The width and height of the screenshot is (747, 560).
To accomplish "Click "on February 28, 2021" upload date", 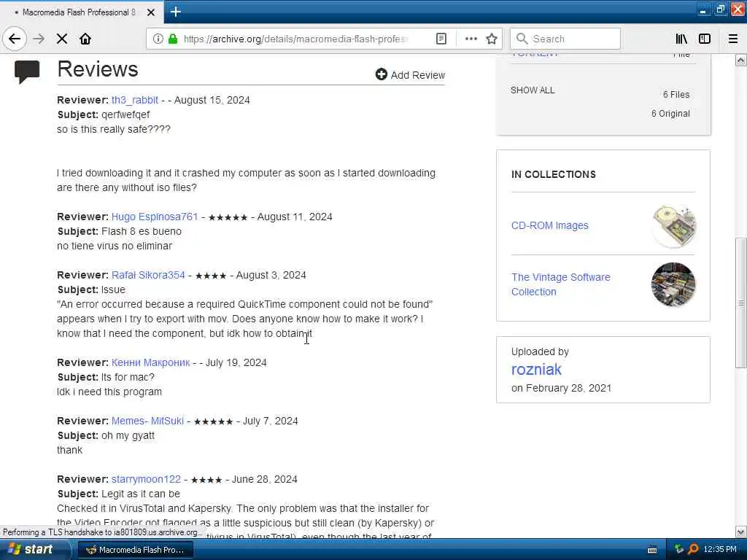I will tap(561, 388).
